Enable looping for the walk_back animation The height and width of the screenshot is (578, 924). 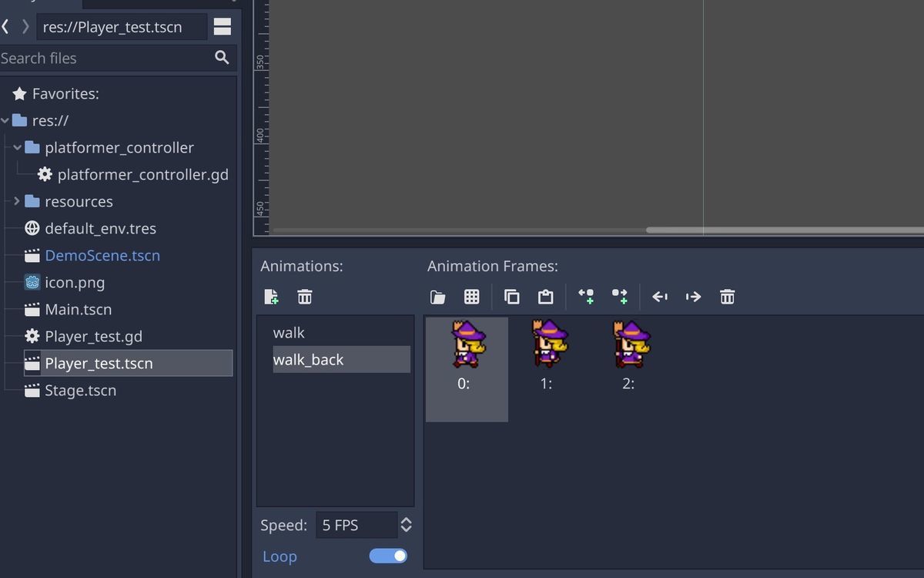point(388,556)
